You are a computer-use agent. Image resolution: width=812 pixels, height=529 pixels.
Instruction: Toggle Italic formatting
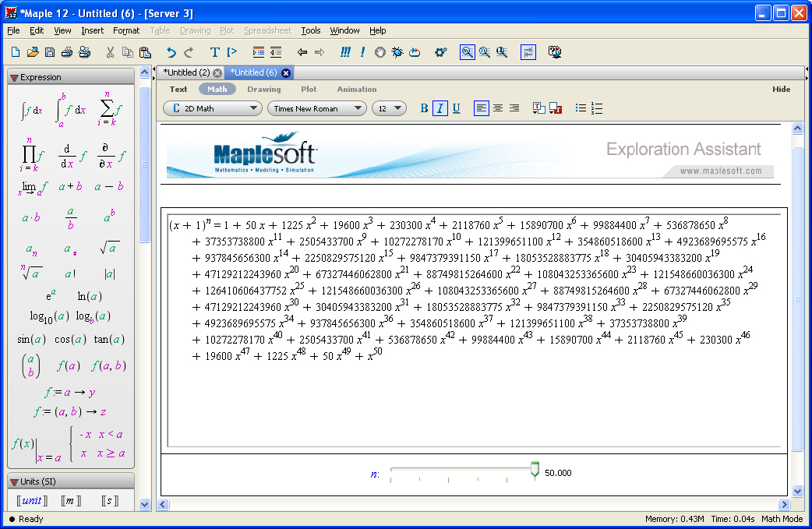tap(440, 108)
